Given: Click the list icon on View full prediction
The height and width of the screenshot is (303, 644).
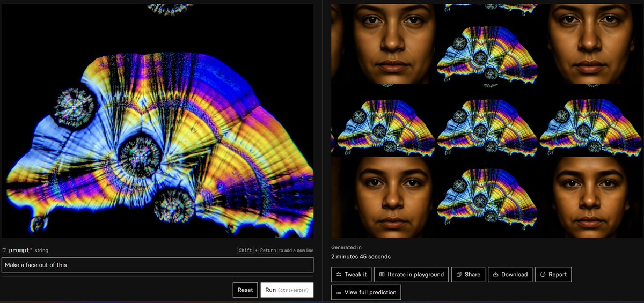Looking at the screenshot, I should pyautogui.click(x=339, y=292).
